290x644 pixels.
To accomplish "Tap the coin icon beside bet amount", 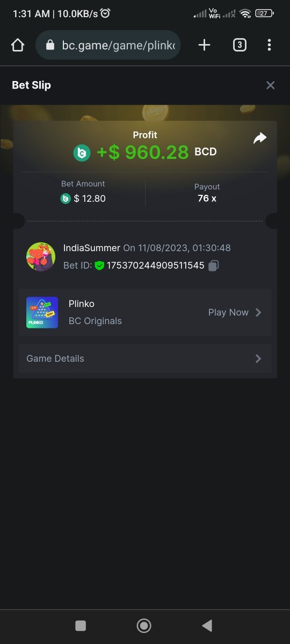I will click(66, 199).
